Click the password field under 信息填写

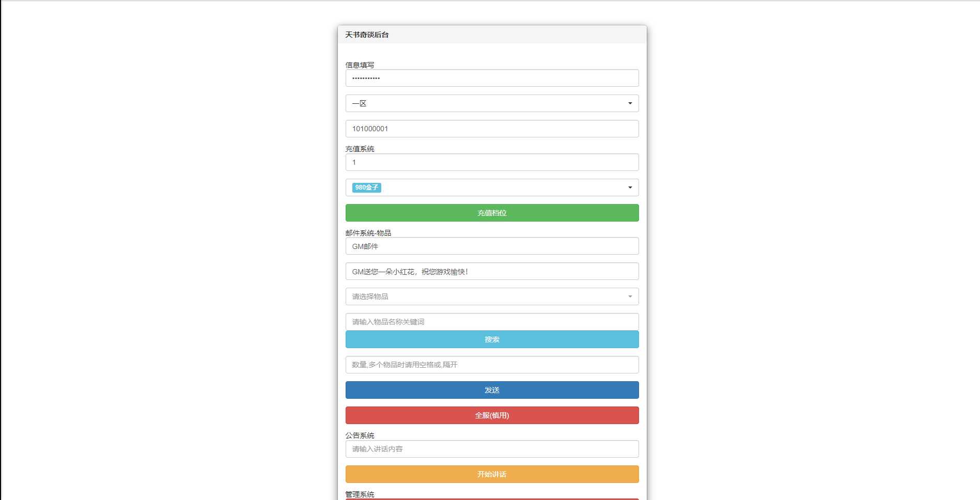(492, 78)
